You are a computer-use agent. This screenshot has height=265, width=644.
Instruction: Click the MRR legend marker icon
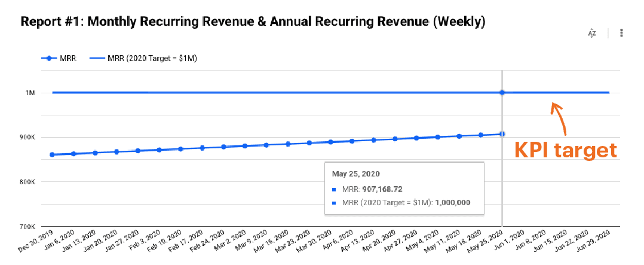click(50, 59)
